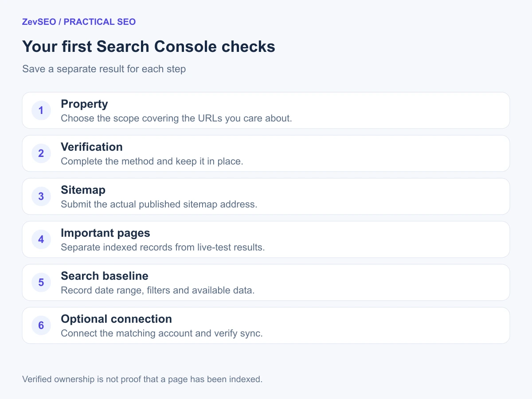Select the 'Important pages' step title
The image size is (532, 399).
click(106, 233)
